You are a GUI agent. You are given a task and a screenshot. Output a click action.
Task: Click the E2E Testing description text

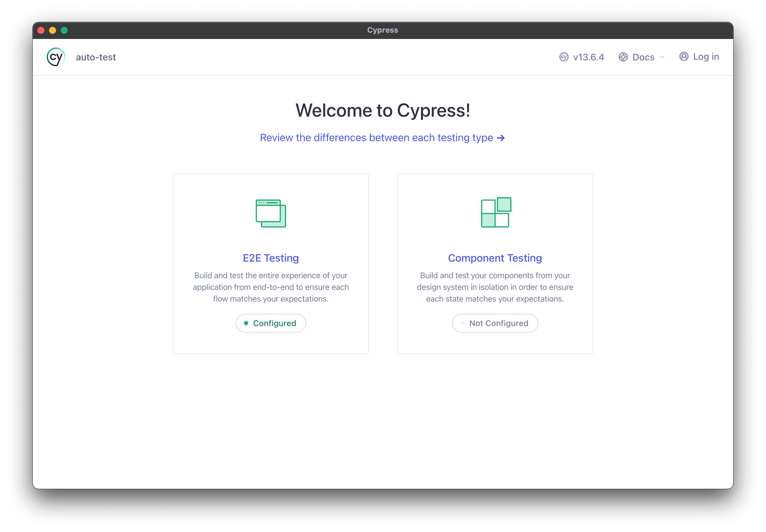pos(271,287)
